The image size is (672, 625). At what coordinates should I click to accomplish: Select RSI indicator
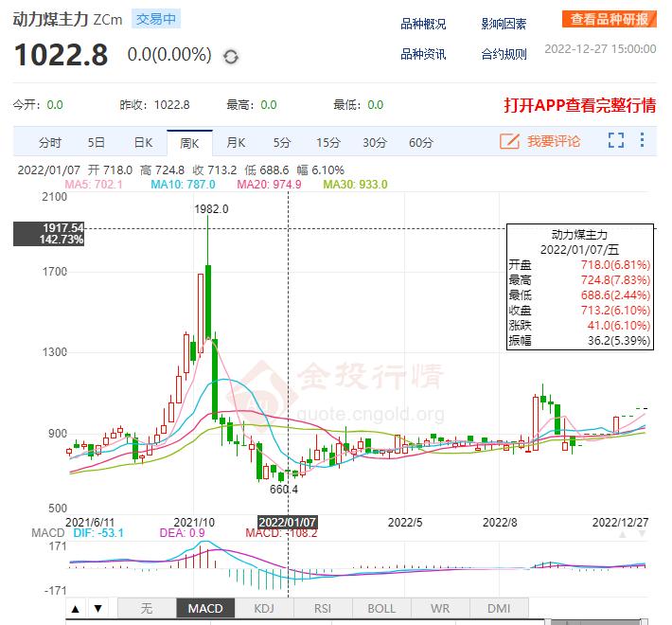[323, 608]
